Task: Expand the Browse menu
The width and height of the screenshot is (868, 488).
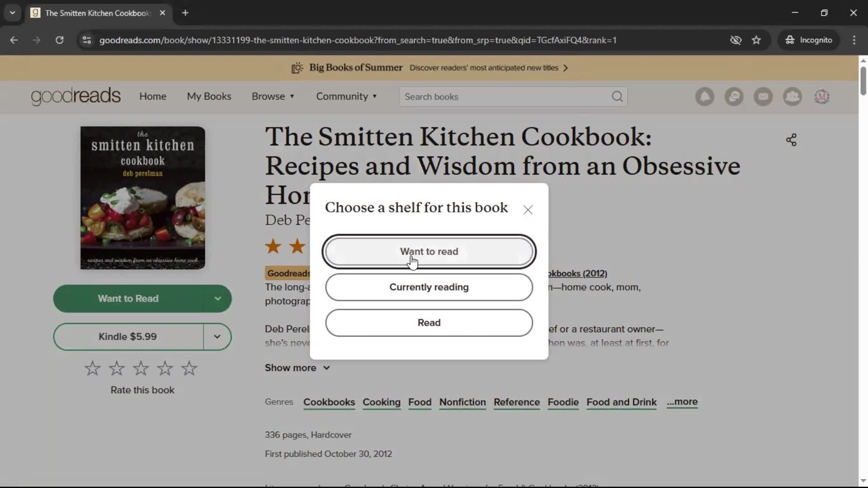Action: click(x=273, y=96)
